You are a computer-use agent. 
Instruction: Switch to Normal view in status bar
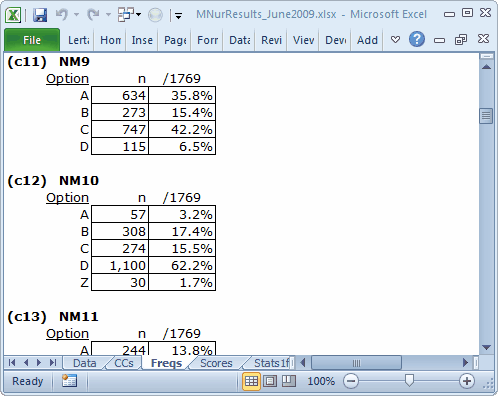pyautogui.click(x=251, y=381)
